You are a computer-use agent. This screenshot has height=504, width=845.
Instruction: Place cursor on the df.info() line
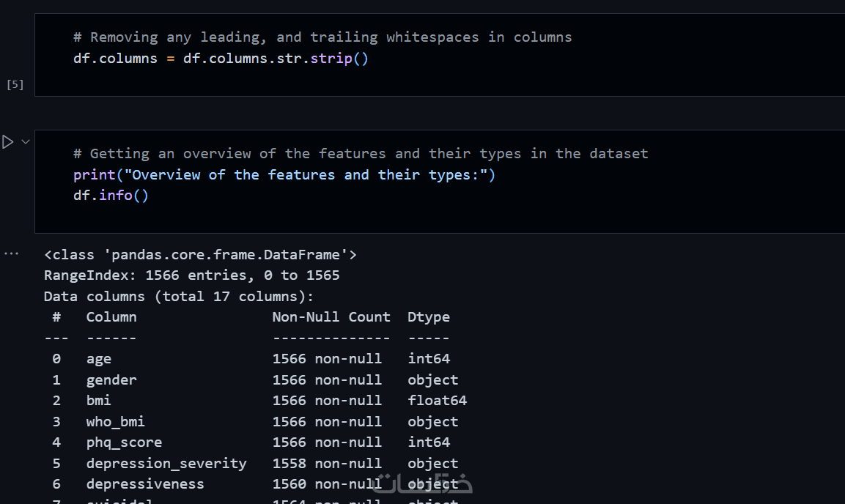coord(111,196)
